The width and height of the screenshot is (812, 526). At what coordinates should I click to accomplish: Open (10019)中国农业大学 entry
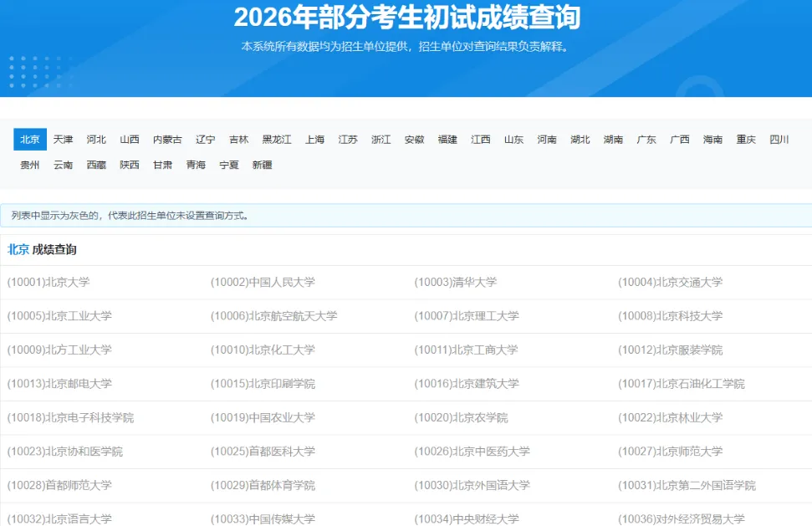point(263,418)
